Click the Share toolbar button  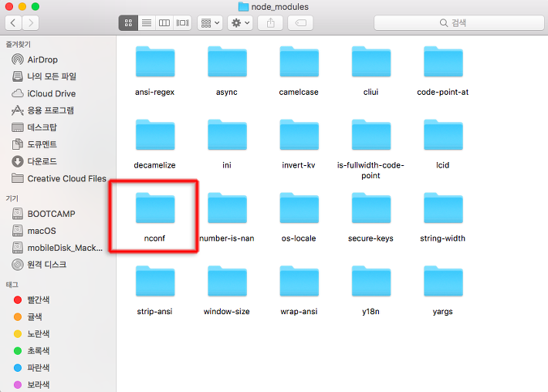pyautogui.click(x=270, y=23)
